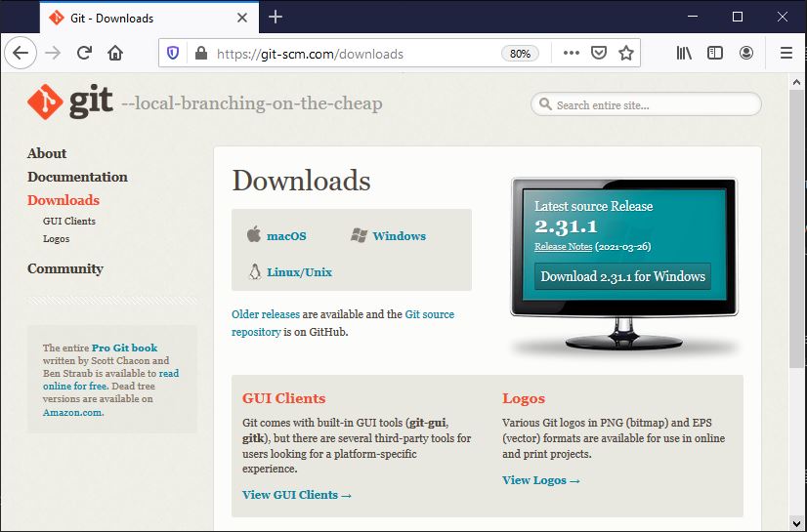Click the vertical scrollbar thumb

[796, 228]
